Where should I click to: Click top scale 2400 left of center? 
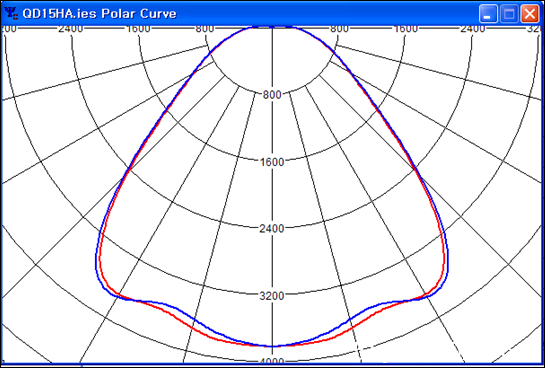tap(71, 29)
